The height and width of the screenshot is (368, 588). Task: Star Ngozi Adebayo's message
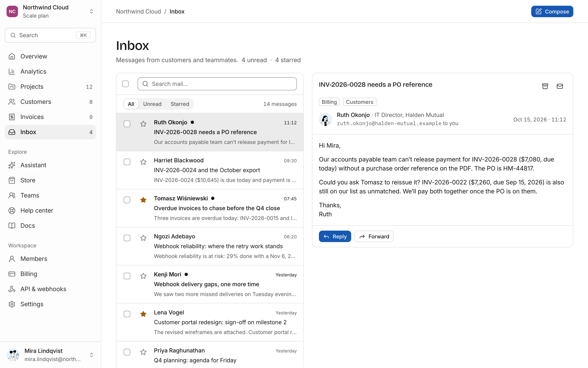pyautogui.click(x=143, y=238)
